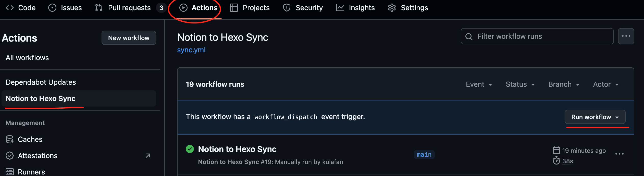Image resolution: width=644 pixels, height=176 pixels.
Task: Click the main branch label
Action: coord(424,155)
